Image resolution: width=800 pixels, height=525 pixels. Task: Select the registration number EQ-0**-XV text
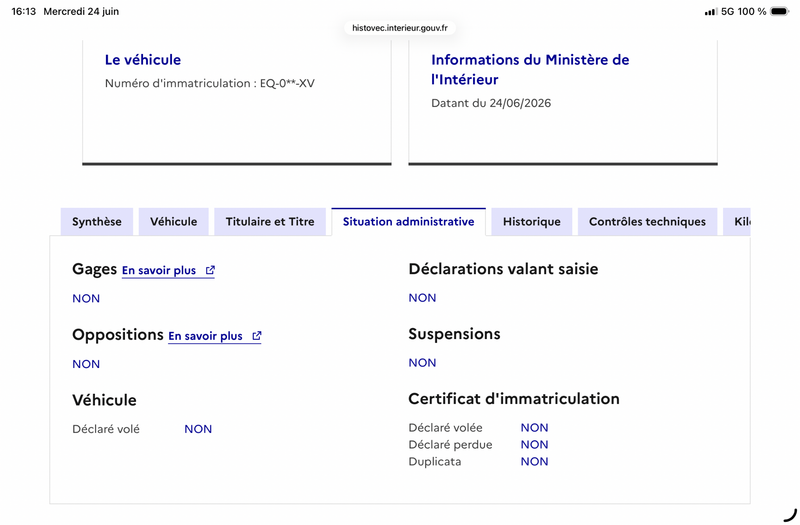click(x=287, y=83)
